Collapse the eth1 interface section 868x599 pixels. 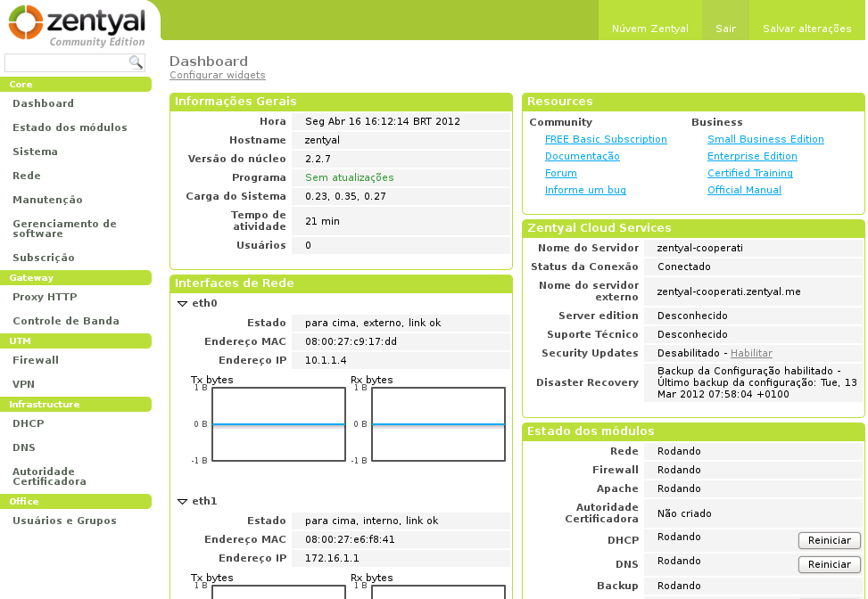[x=182, y=501]
